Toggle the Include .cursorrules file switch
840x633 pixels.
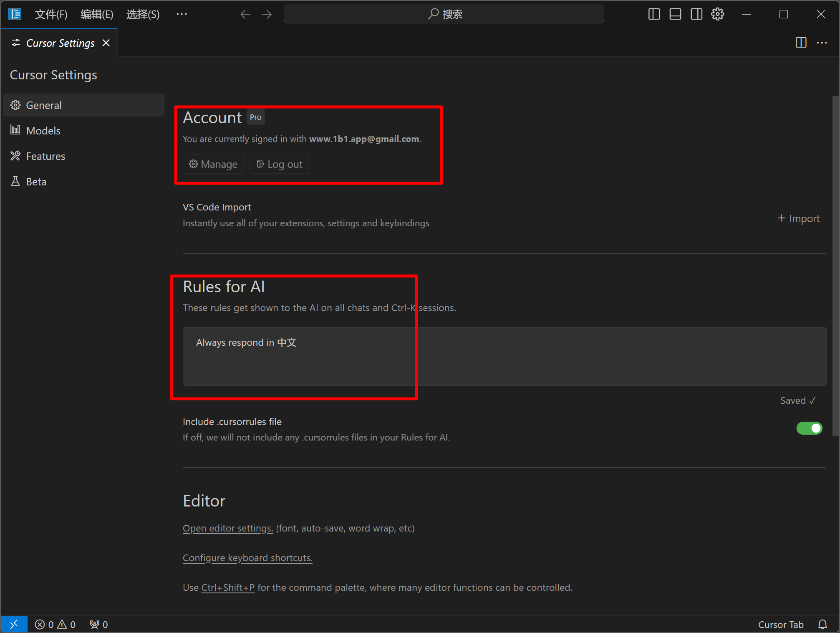click(x=809, y=428)
